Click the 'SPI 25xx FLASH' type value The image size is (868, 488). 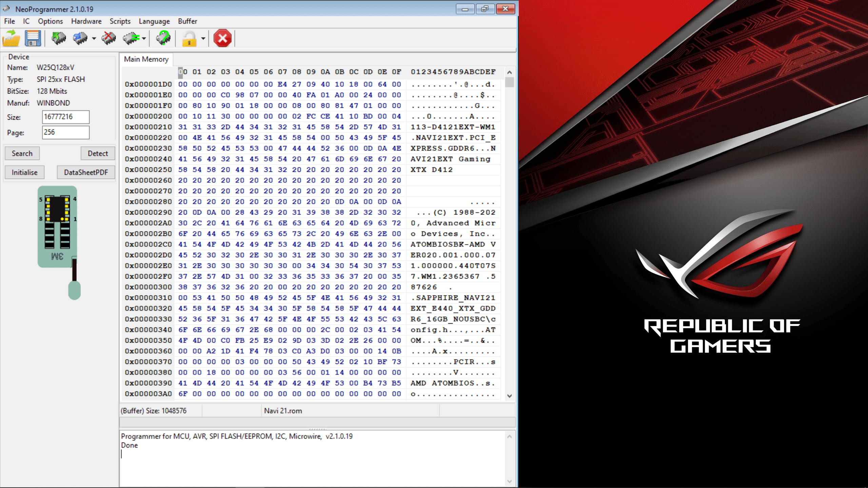(x=61, y=79)
